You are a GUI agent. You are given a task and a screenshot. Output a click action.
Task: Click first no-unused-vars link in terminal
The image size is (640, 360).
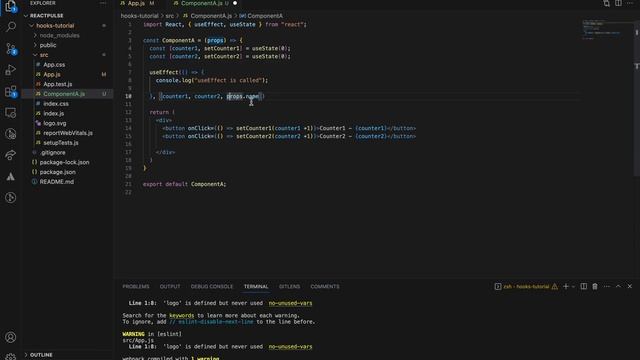pos(290,303)
